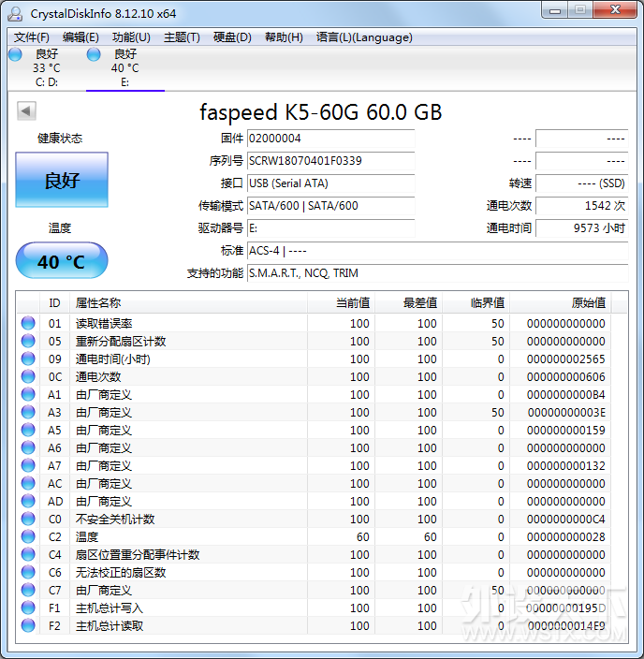The image size is (644, 659).
Task: Click the rotation speed field ---- (SSD)
Action: point(582,183)
